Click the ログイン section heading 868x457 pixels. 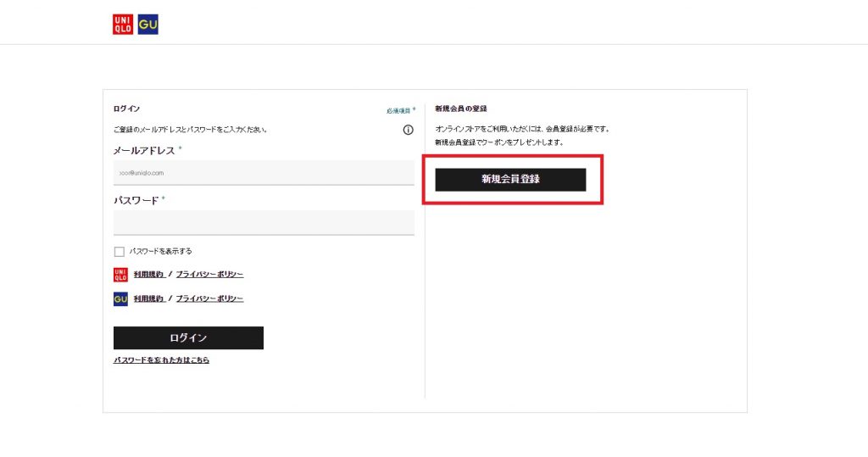pos(126,109)
